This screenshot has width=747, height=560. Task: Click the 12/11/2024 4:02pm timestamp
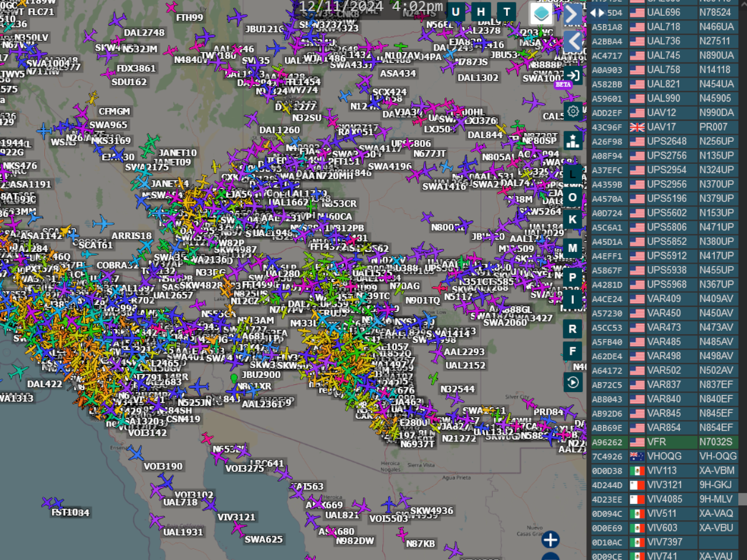(x=371, y=6)
